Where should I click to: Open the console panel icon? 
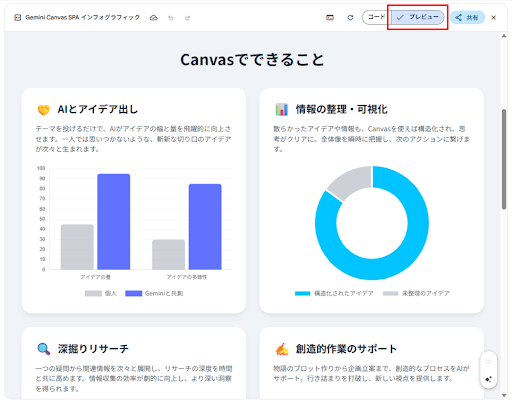coord(330,18)
